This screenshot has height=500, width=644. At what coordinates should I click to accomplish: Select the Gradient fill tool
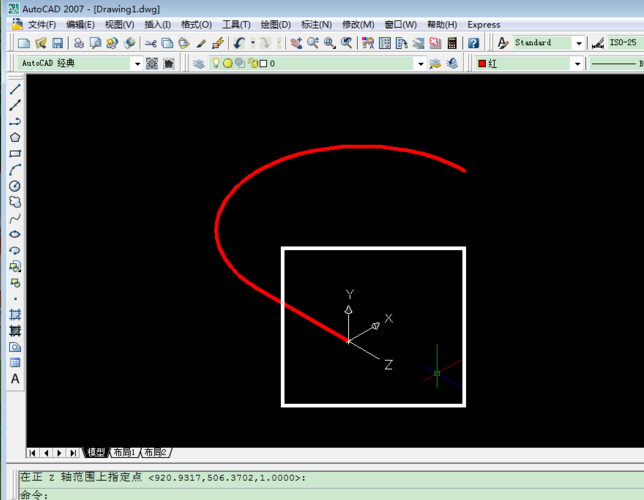pos(15,331)
